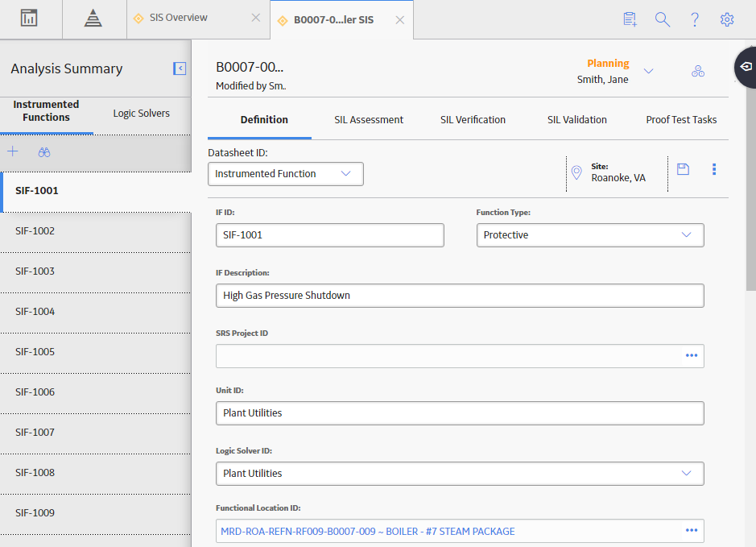Open the pyramid hierarchy icon
The image size is (756, 547).
93,19
